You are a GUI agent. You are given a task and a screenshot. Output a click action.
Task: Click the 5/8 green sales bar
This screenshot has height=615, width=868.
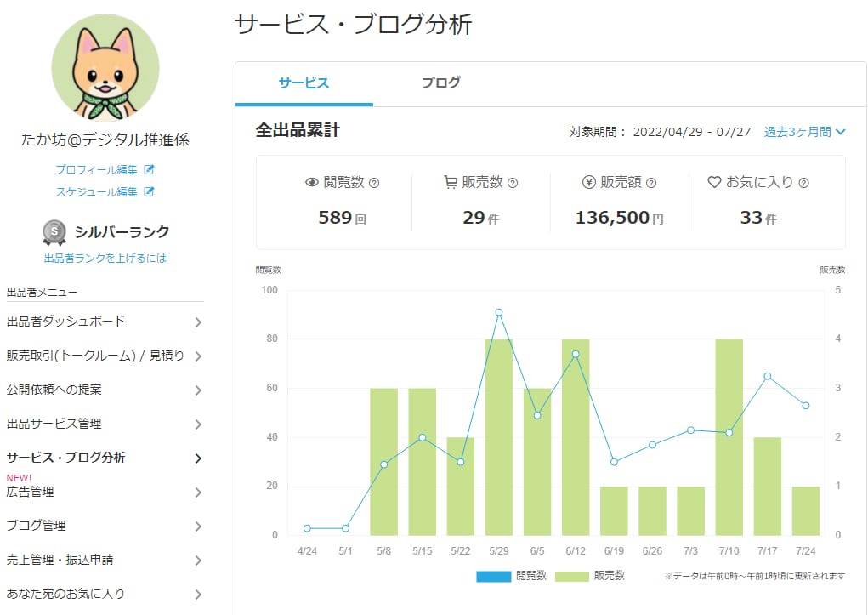383,462
